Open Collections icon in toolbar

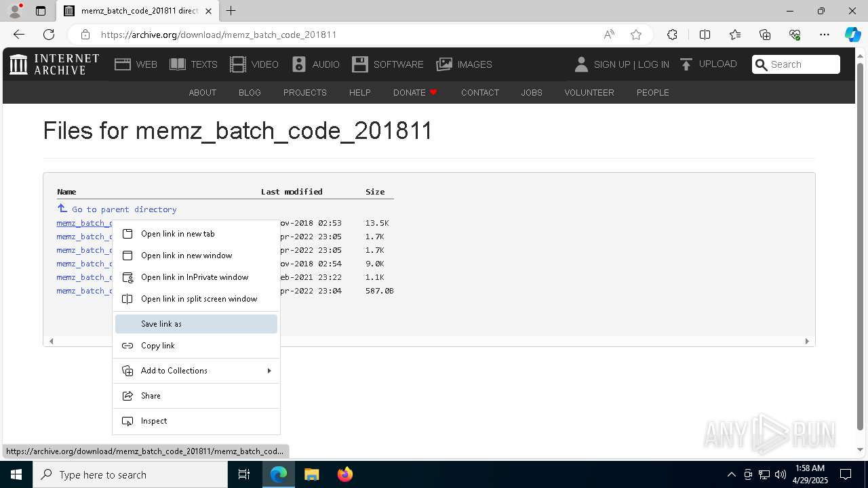765,35
